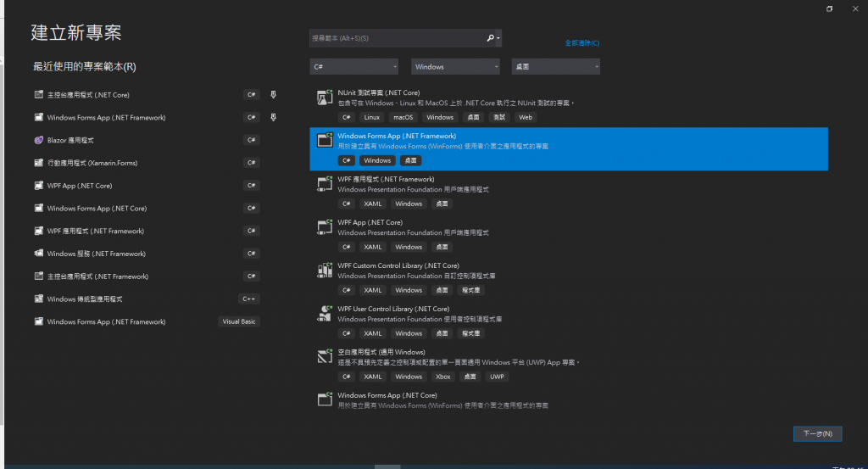The height and width of the screenshot is (469, 868).
Task: Click Windows tag on selected Windows Forms App
Action: point(377,160)
